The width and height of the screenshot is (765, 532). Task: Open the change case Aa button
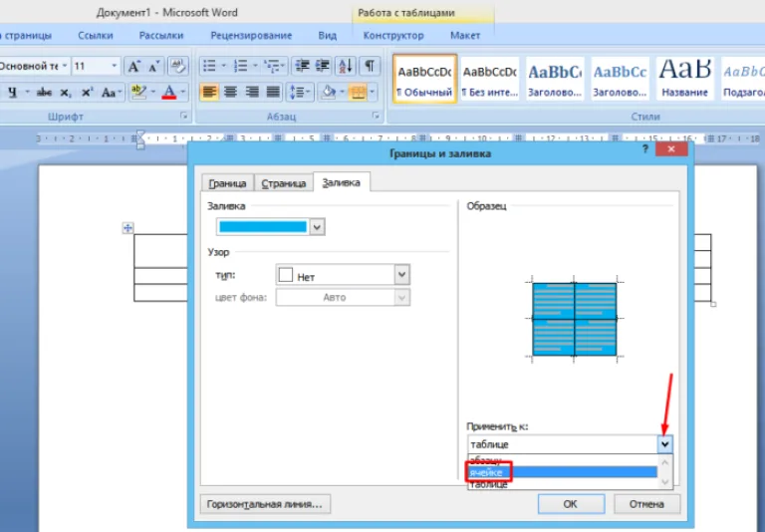109,92
